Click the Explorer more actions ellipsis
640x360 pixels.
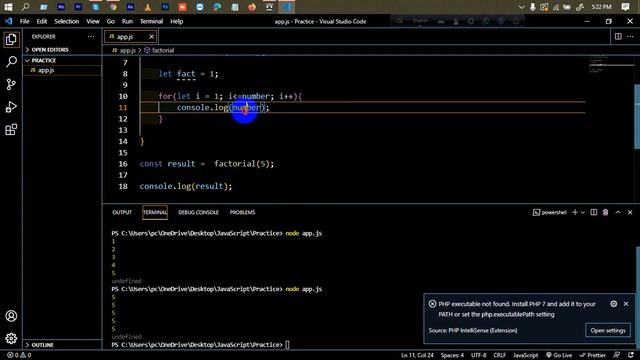click(x=91, y=36)
